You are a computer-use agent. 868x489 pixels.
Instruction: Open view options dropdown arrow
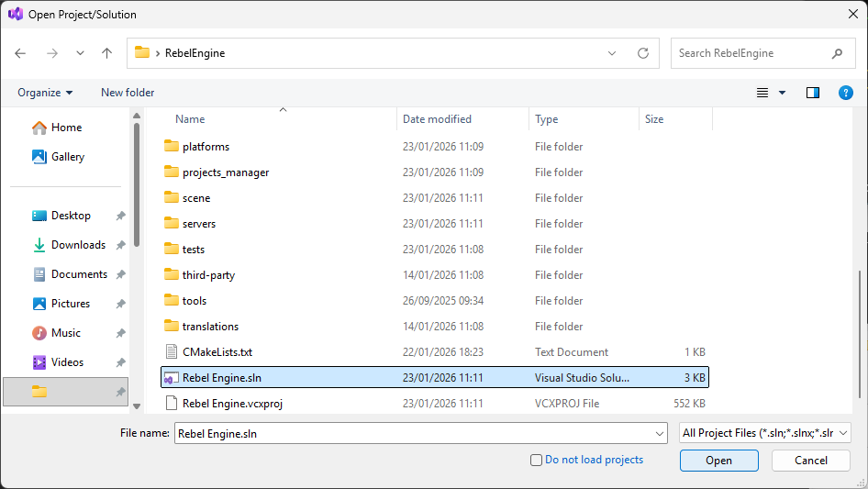[x=782, y=93]
